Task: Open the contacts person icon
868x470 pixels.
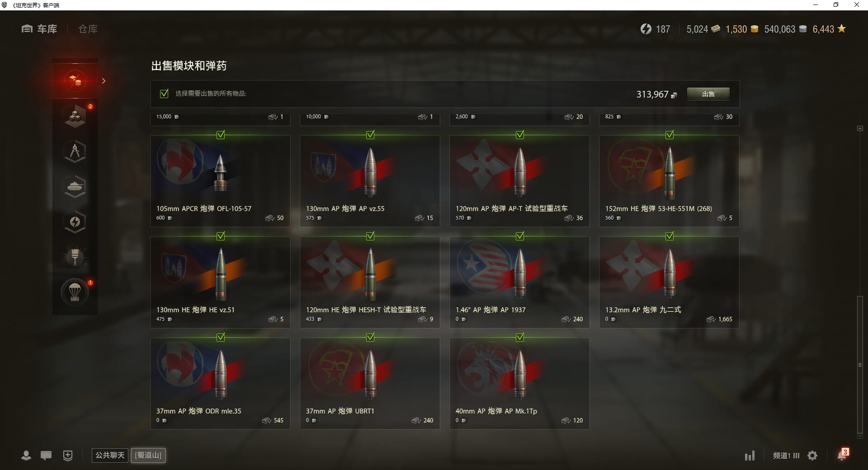Action: coord(26,456)
